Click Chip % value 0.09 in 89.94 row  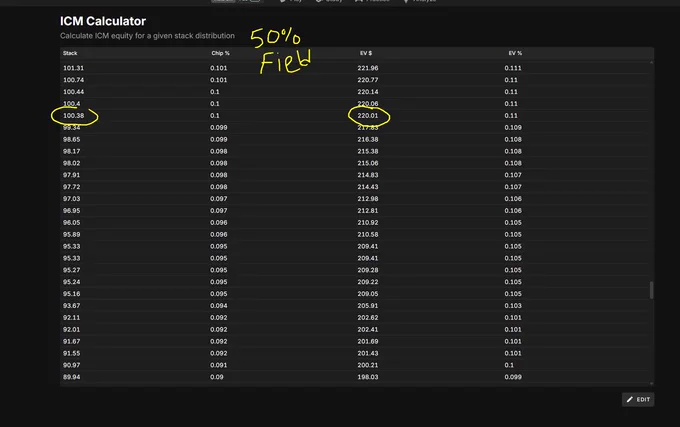pos(217,377)
